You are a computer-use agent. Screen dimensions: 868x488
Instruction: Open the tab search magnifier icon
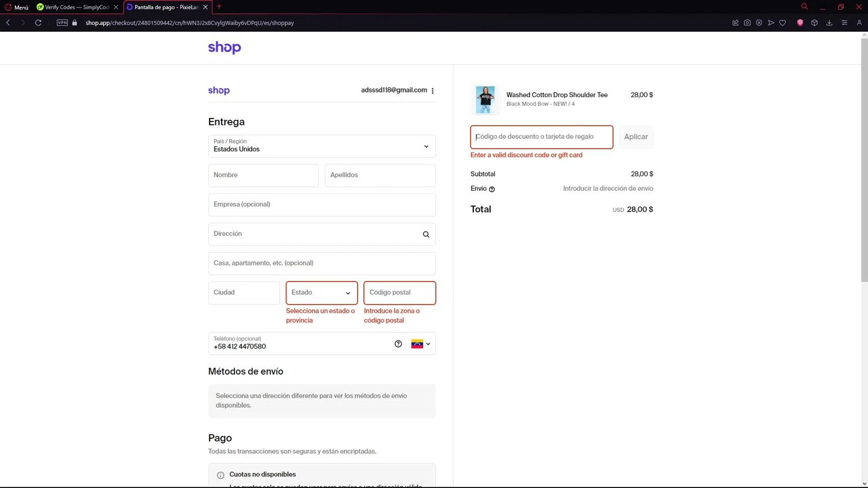pos(804,6)
